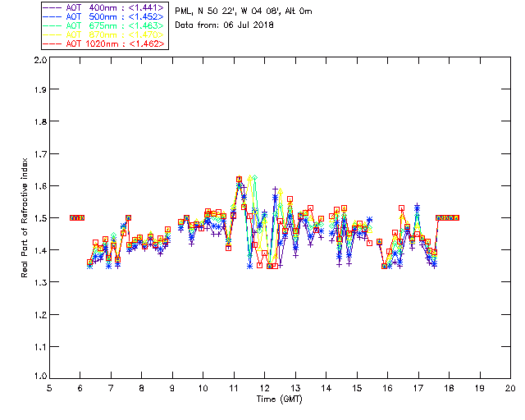Viewport: 525px width, 420px height.
Task: Click the station header text starting with PML
Action: (244, 11)
